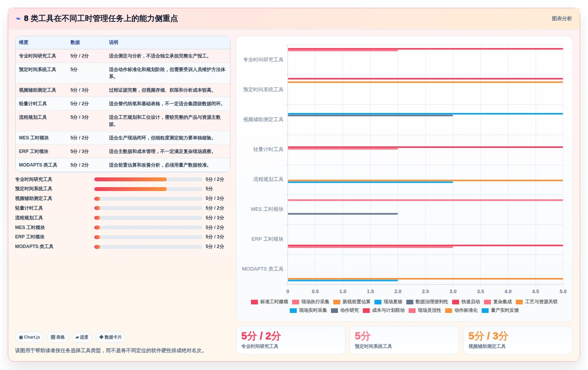
Task: Click the 轻量计时工具 progress bar
Action: (148, 208)
